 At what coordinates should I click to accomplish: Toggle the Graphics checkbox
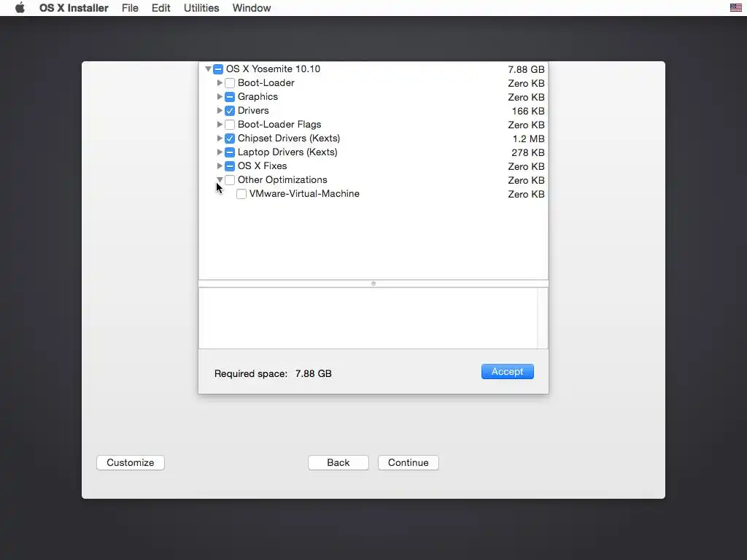click(230, 97)
